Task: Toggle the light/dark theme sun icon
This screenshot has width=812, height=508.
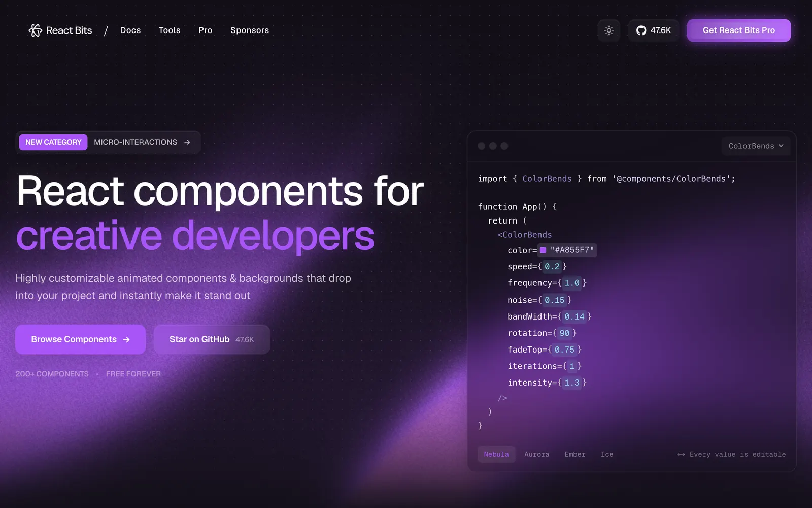Action: point(609,30)
